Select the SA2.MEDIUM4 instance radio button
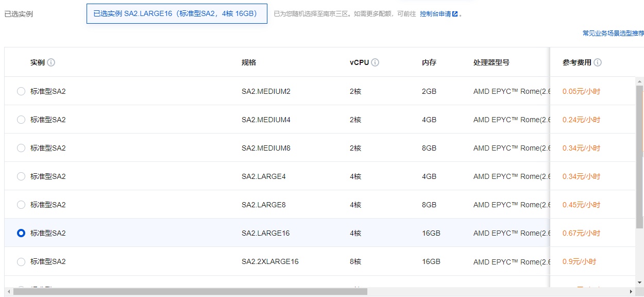The width and height of the screenshot is (644, 297). [x=21, y=119]
